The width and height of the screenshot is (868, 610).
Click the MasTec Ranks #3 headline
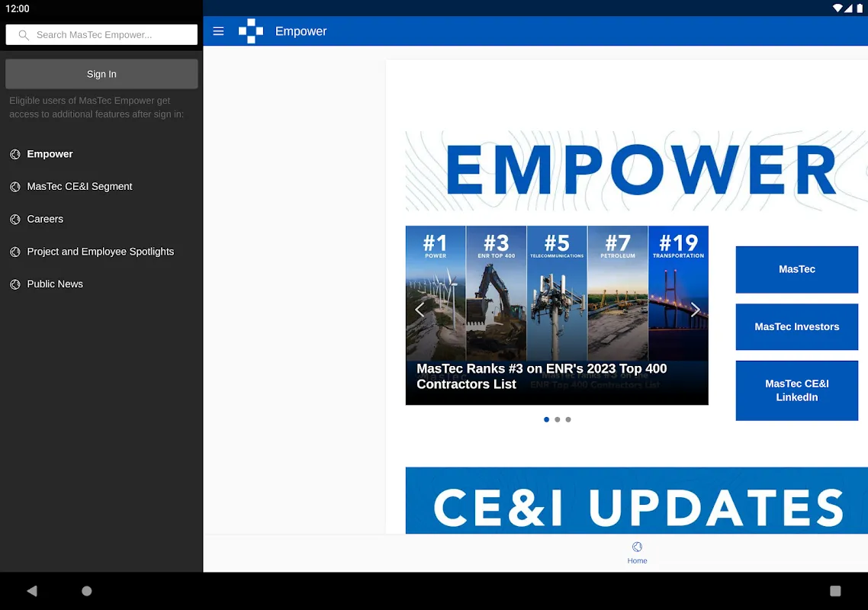[x=542, y=377]
